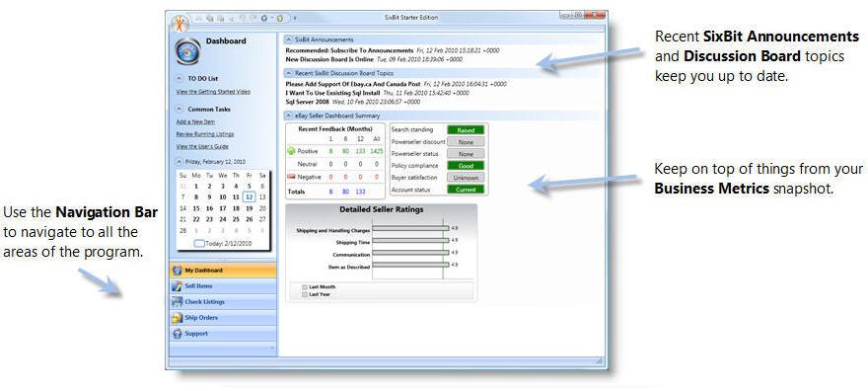The width and height of the screenshot is (868, 391).
Task: Collapse the SixBit Announcements section
Action: (x=289, y=39)
